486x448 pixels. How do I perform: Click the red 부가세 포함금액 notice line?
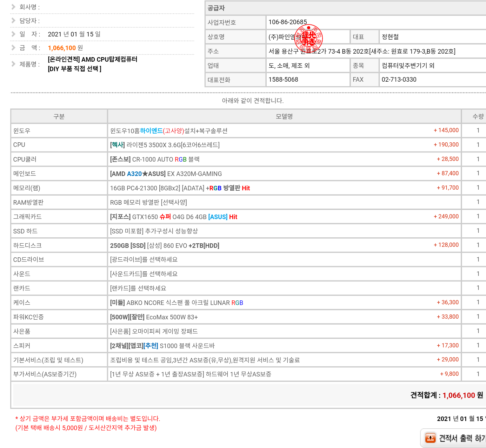coord(88,419)
